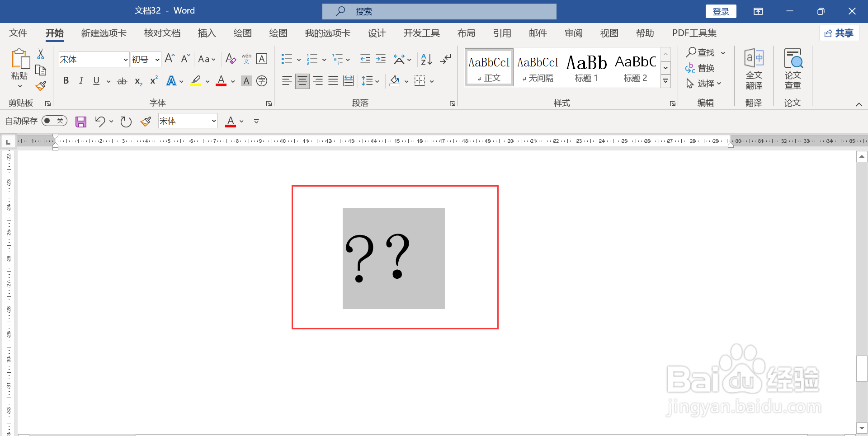Apply 标题 1 style

pos(586,67)
